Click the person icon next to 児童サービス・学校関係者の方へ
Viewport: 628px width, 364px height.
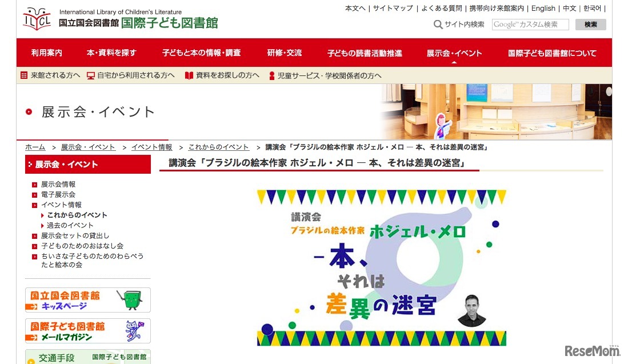pos(271,75)
